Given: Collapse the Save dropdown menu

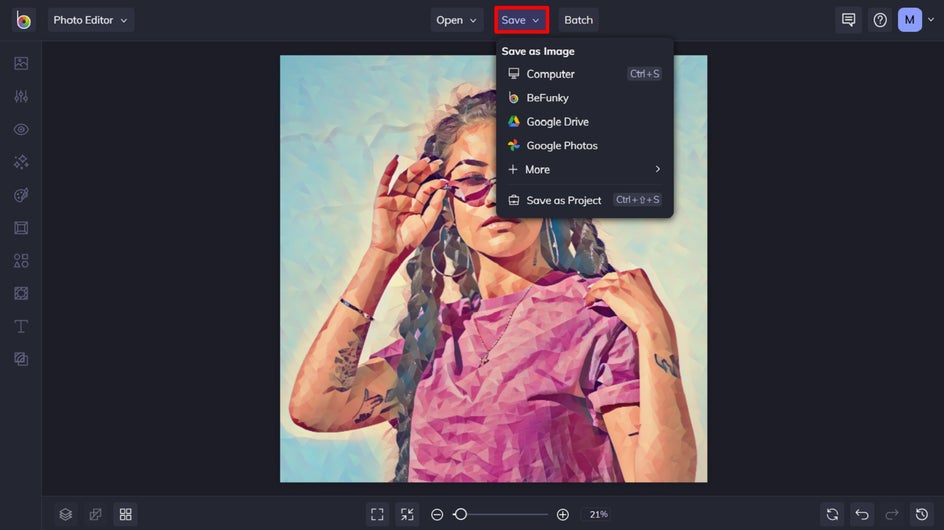Looking at the screenshot, I should (x=521, y=20).
